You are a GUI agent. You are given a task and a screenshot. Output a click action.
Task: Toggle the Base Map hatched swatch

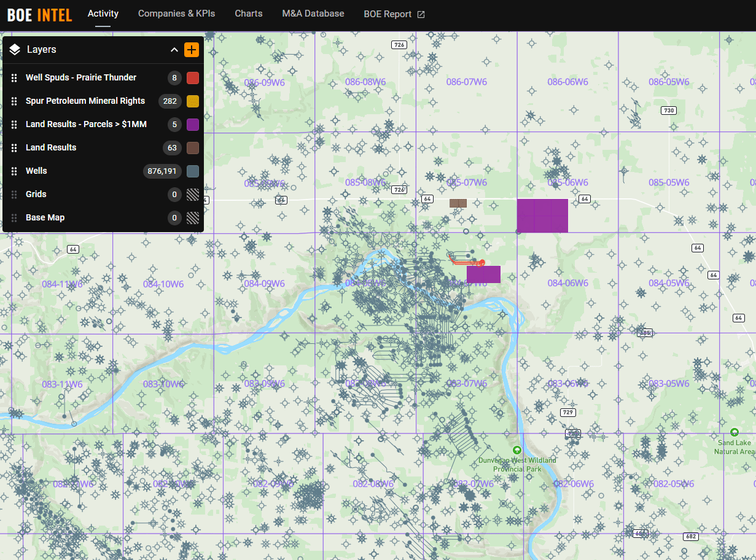coord(192,218)
